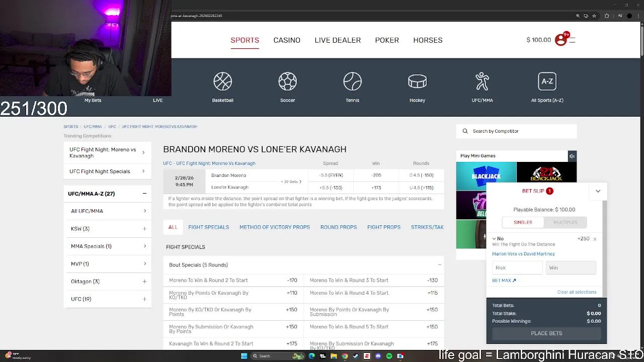644x362 pixels.
Task: Switch to the POKER tab
Action: (387, 40)
